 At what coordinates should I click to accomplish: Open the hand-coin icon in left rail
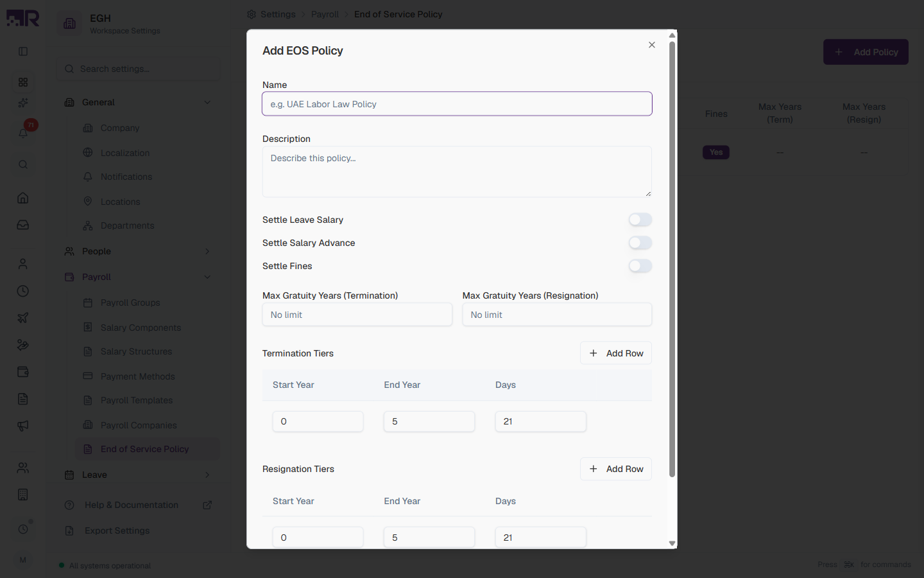[23, 345]
